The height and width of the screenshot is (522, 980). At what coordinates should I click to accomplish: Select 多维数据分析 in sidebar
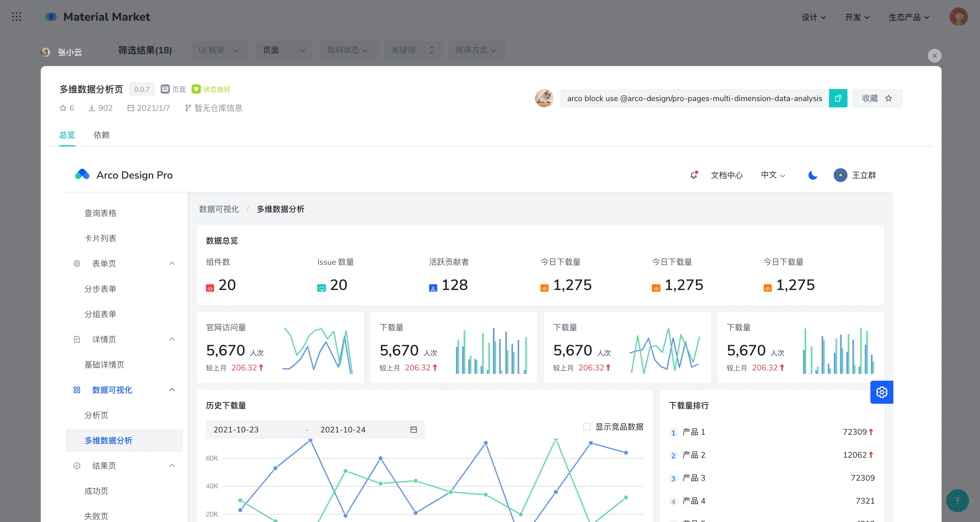pyautogui.click(x=125, y=440)
